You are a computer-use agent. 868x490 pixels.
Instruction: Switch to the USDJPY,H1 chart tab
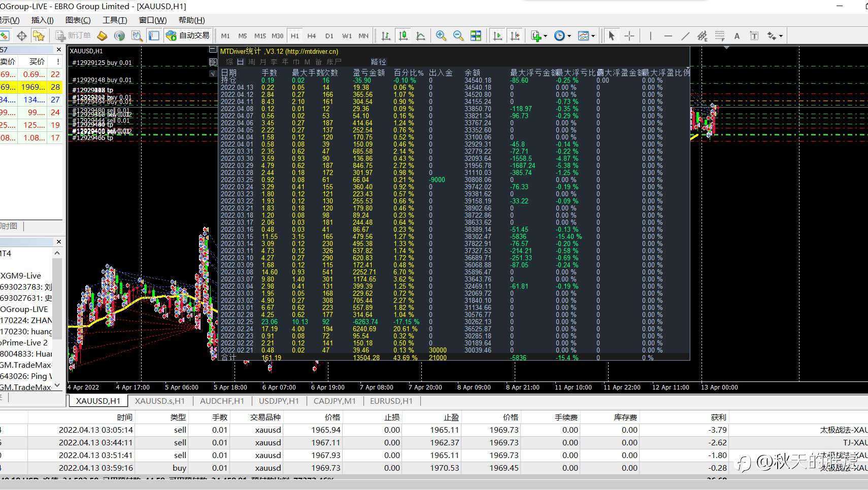tap(279, 401)
